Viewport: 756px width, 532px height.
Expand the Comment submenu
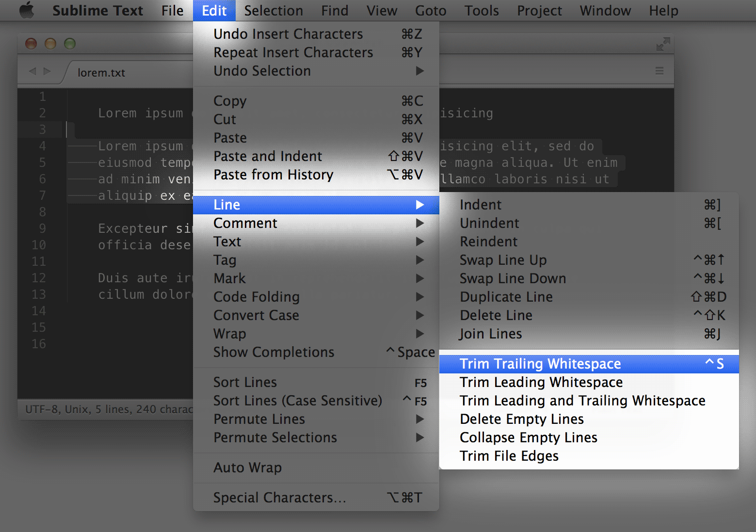(x=316, y=223)
